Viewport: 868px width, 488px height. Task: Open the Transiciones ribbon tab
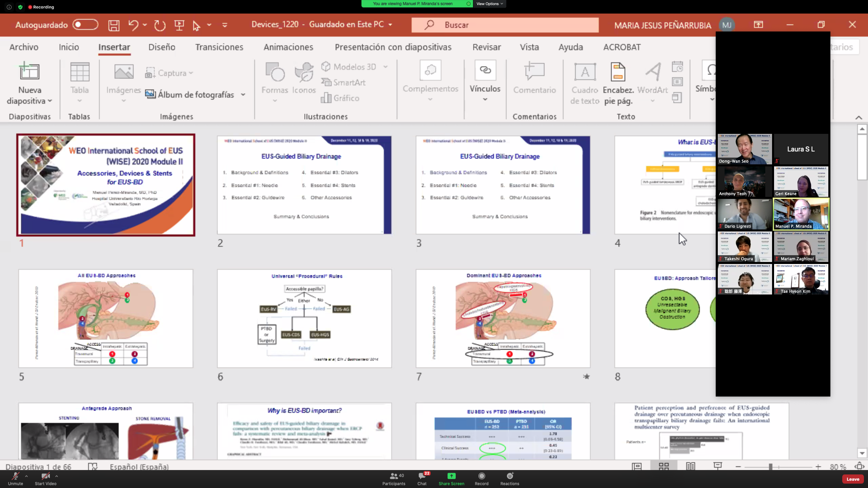click(219, 47)
